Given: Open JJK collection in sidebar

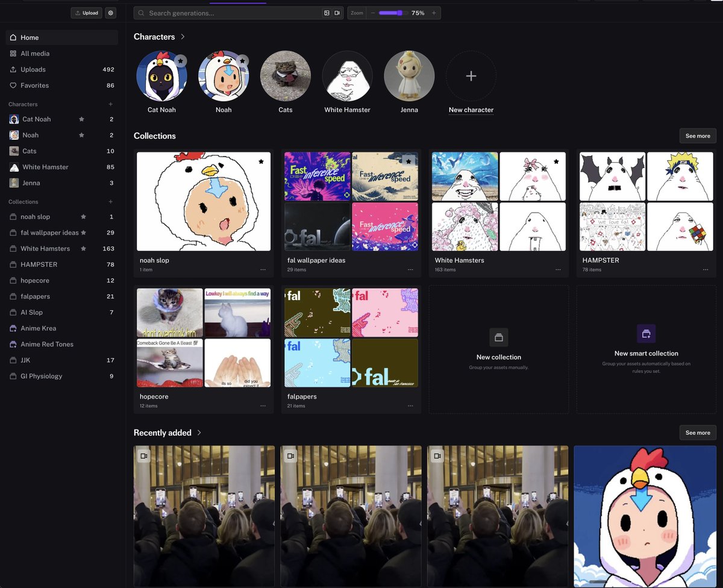Looking at the screenshot, I should [x=61, y=360].
